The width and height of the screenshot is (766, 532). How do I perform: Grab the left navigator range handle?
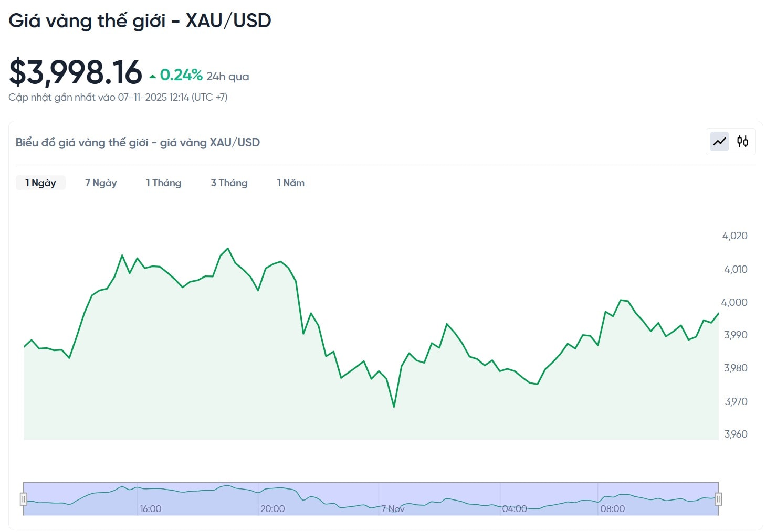coord(24,499)
